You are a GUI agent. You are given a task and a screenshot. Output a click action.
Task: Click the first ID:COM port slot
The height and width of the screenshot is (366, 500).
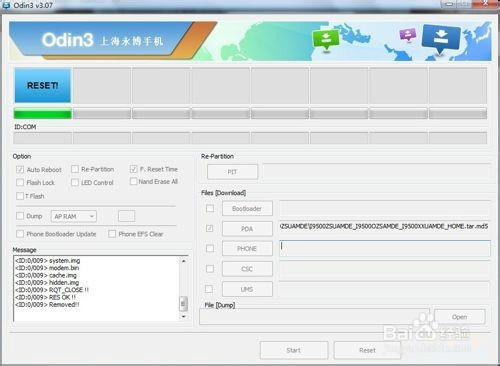click(43, 138)
